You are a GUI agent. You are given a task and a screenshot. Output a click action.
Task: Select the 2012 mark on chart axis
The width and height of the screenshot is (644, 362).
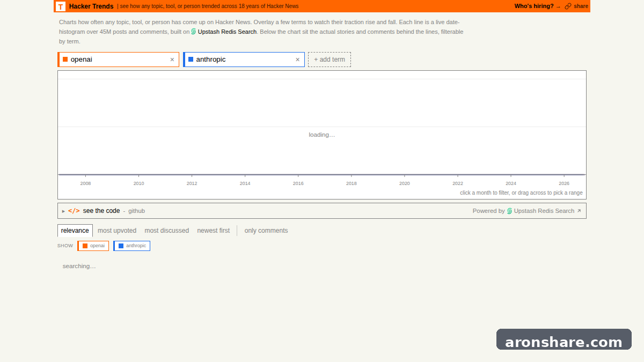pos(192,183)
